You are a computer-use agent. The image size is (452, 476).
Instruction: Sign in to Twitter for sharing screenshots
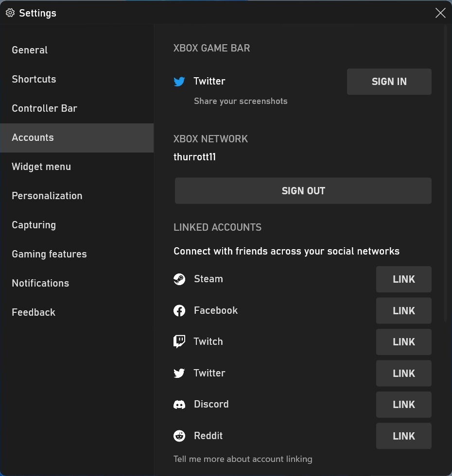point(389,82)
